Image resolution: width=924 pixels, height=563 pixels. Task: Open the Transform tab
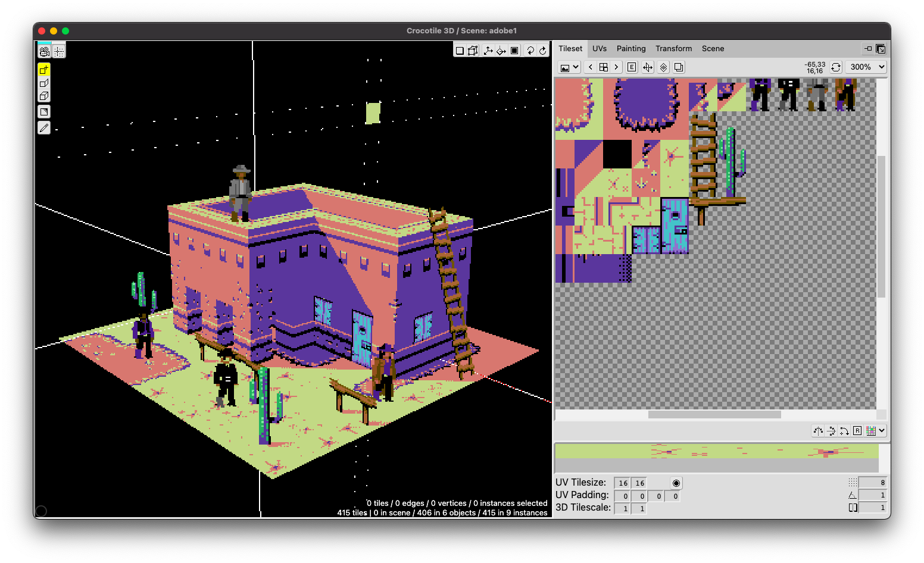tap(673, 49)
